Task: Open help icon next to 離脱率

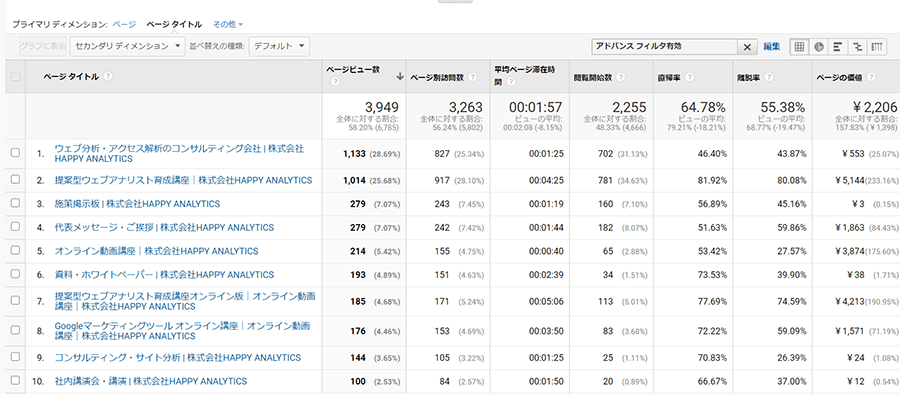Action: click(x=769, y=77)
